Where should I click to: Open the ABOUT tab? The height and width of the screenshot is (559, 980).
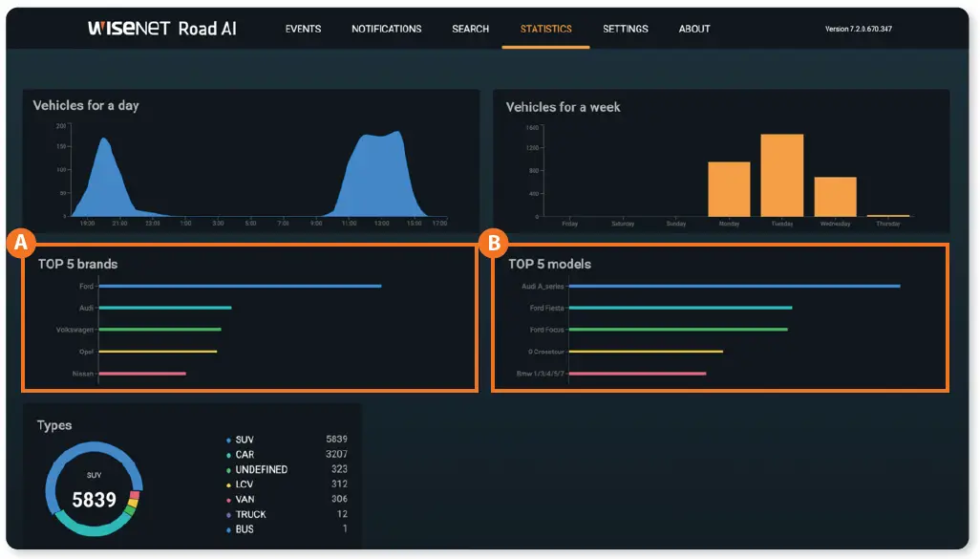pos(694,29)
